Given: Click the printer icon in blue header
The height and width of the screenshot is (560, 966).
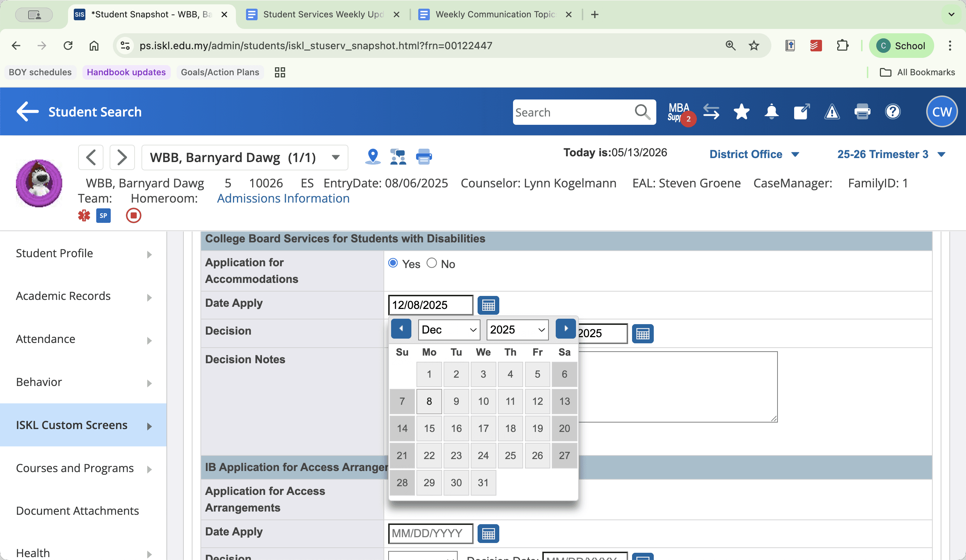Looking at the screenshot, I should 862,112.
